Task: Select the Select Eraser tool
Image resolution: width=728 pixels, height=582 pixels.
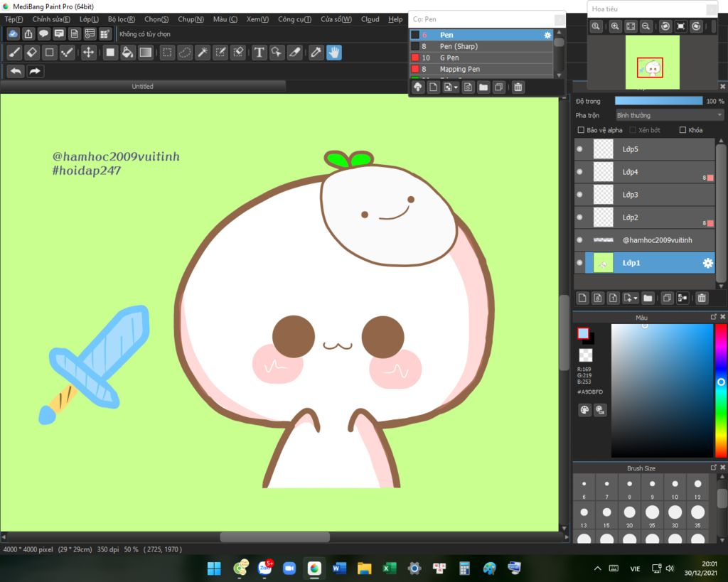Action: [x=238, y=53]
